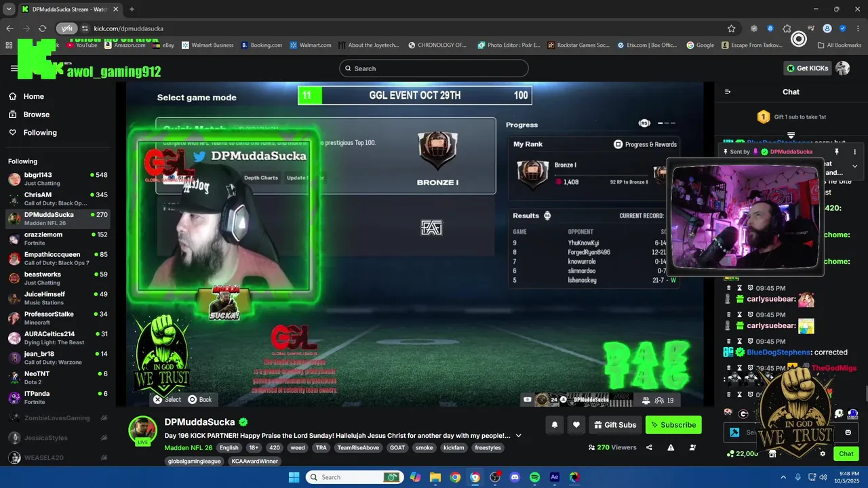
Task: Open the Kick hamburger menu
Action: [x=14, y=68]
